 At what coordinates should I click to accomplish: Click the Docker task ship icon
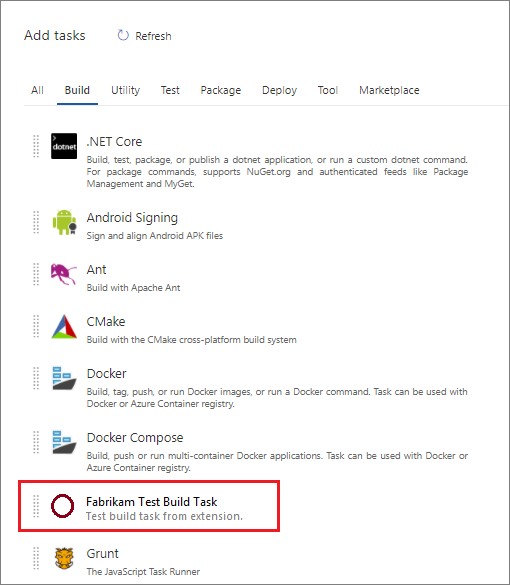64,378
